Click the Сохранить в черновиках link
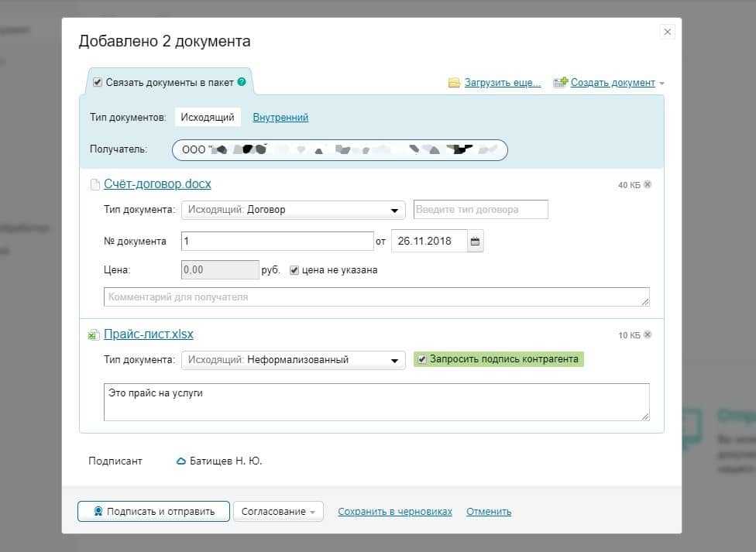This screenshot has width=756, height=552. (395, 512)
